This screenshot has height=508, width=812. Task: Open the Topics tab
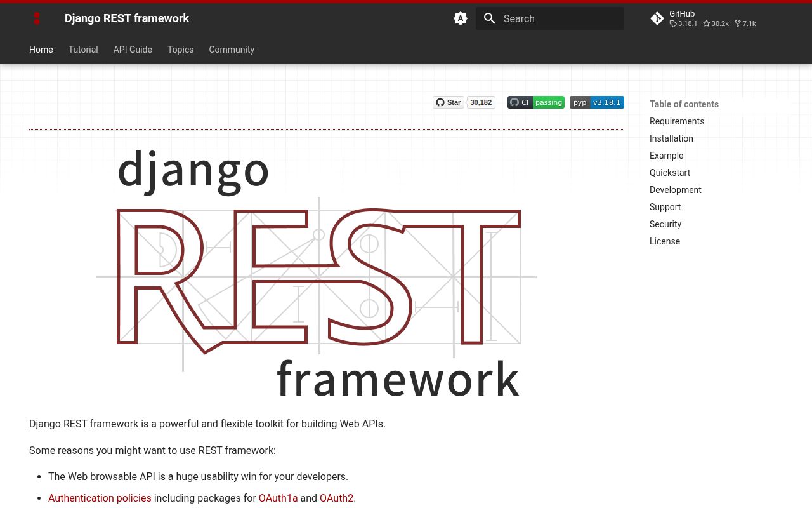[181, 50]
